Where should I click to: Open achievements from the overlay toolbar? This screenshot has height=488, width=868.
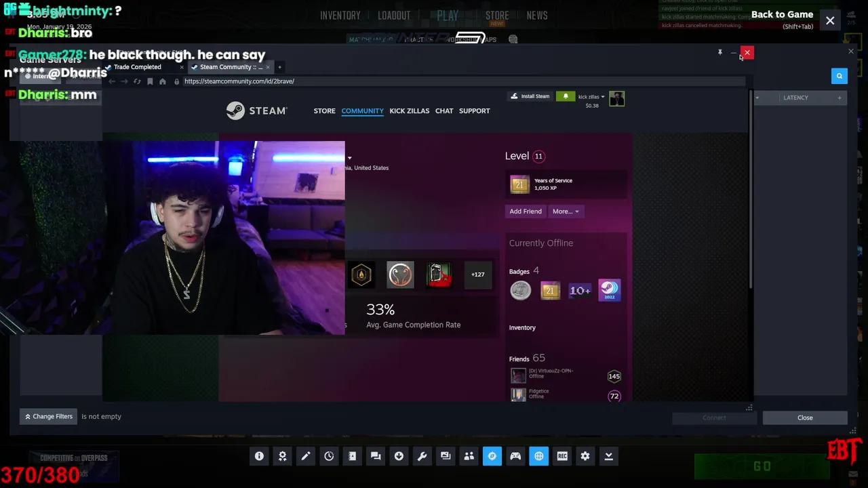282,456
